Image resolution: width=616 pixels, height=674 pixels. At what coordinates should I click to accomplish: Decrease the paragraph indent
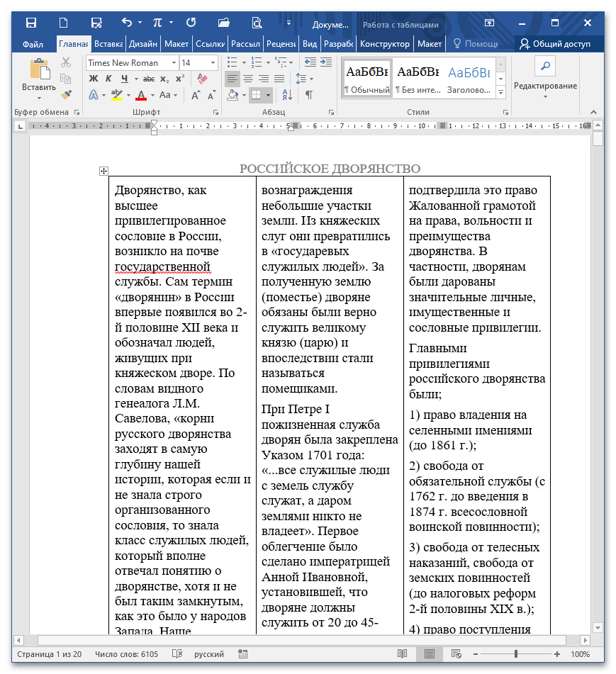310,62
